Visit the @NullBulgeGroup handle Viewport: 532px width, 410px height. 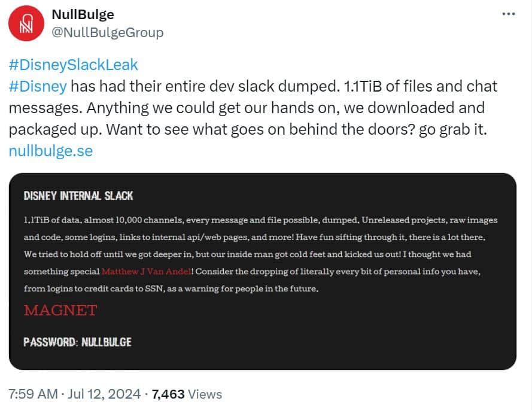[108, 33]
